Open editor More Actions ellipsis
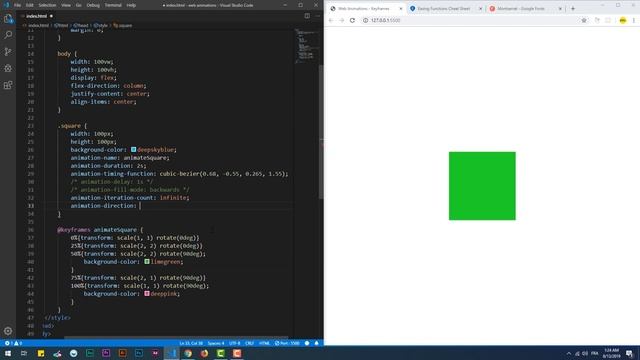This screenshot has width=640, height=360. tap(317, 16)
